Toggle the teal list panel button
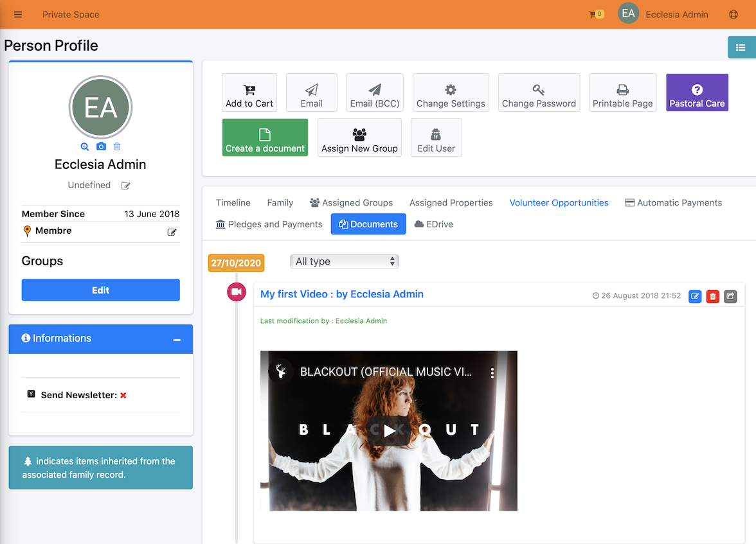 click(741, 48)
